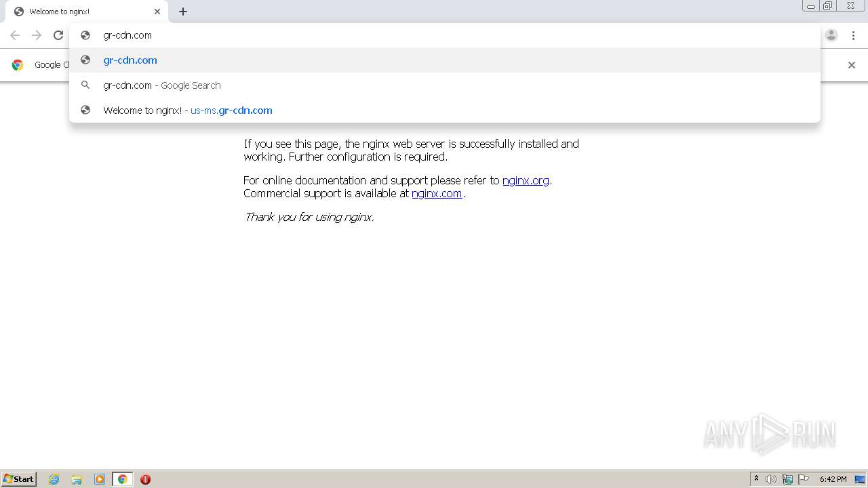Launch Internet Explorer from the taskbar
The width and height of the screenshot is (868, 488).
[54, 479]
